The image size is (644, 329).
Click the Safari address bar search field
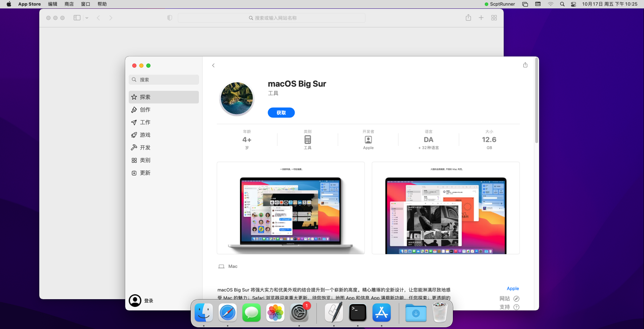(271, 18)
